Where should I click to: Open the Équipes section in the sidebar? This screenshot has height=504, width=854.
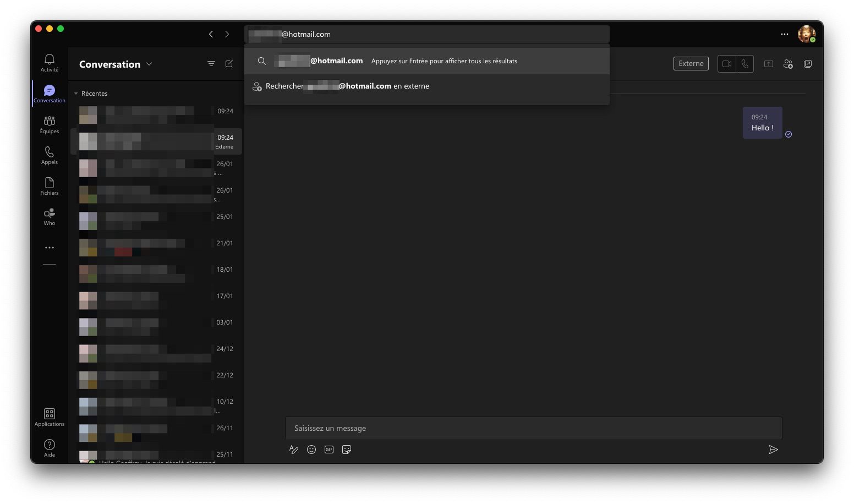tap(49, 124)
